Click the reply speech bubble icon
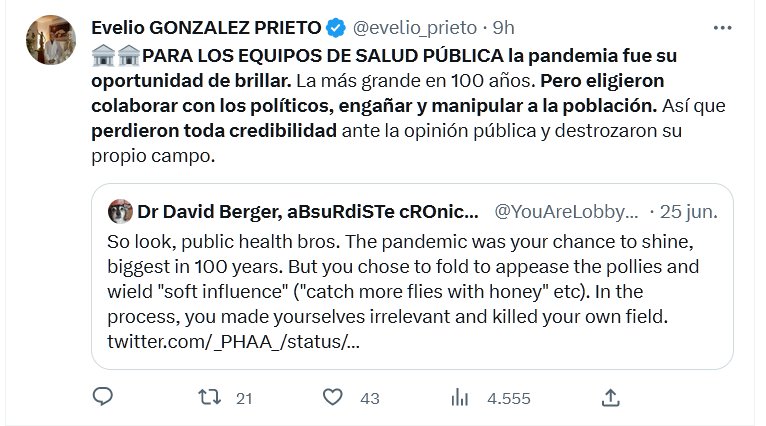766x426 pixels. pyautogui.click(x=103, y=398)
